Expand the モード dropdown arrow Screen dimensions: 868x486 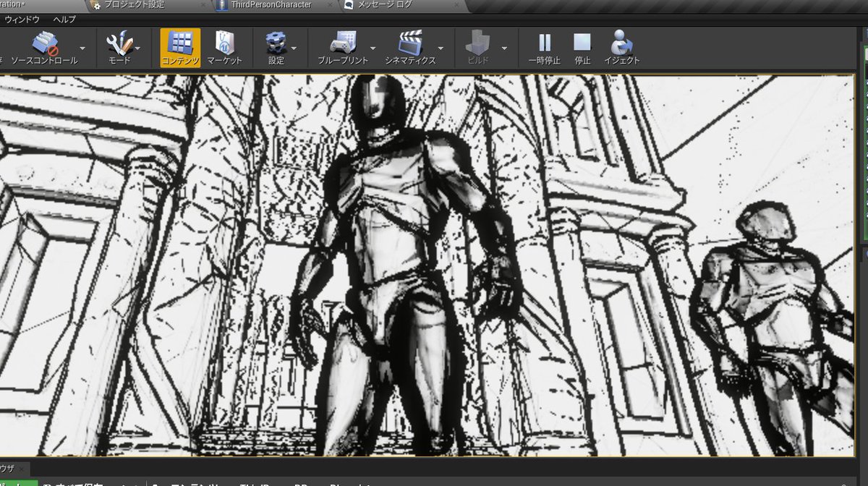click(x=137, y=48)
